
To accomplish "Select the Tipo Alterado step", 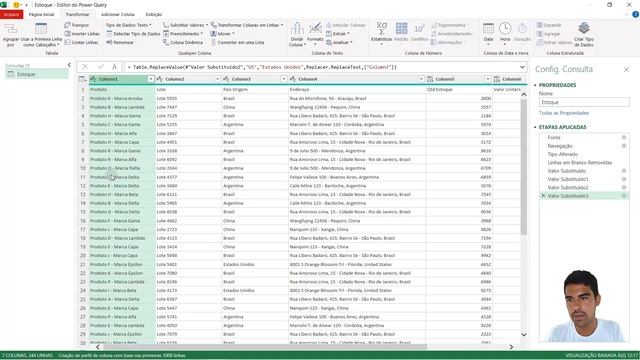I will click(562, 154).
